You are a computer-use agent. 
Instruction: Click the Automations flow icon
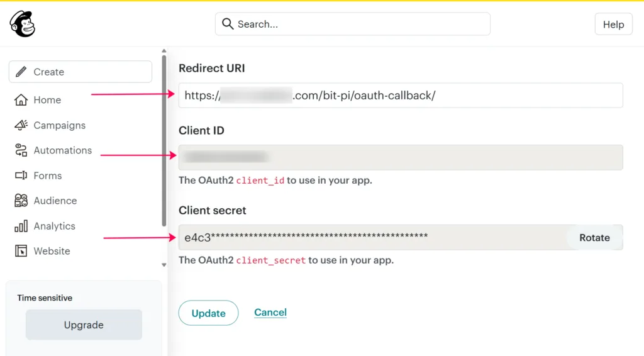point(21,150)
